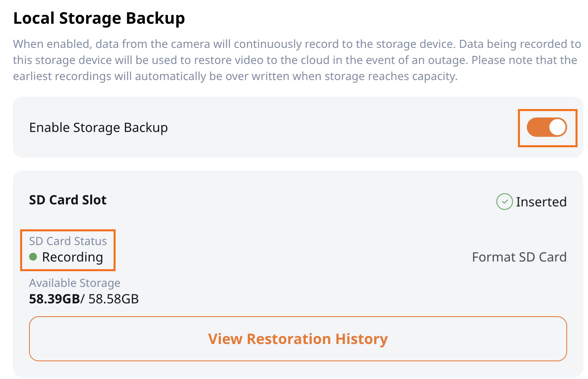Click the green Inserted checkmark icon
588x379 pixels.
[x=504, y=202]
